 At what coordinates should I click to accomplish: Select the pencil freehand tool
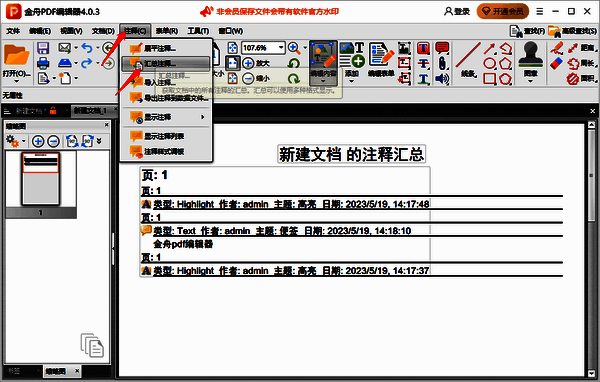click(x=557, y=48)
